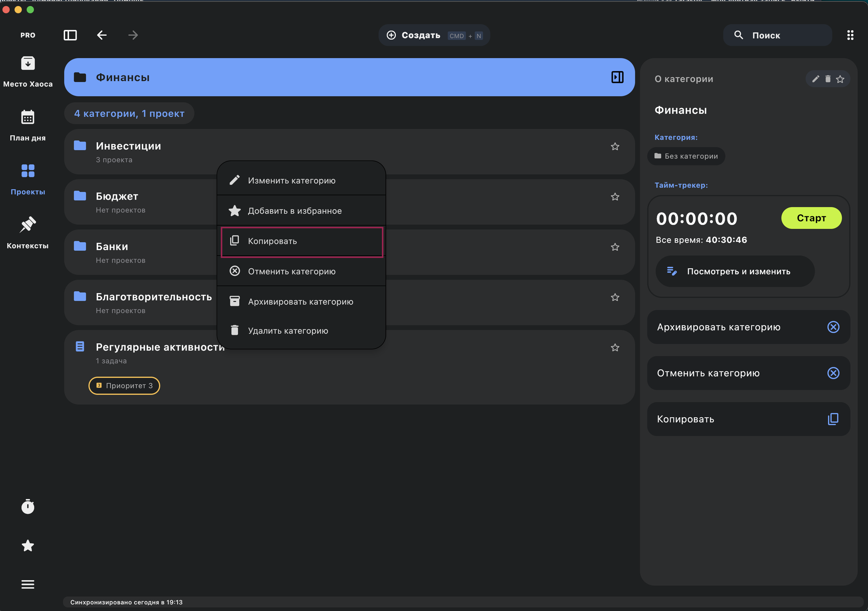Click Приоритет 3 yellow tag
This screenshot has width=868, height=611.
coord(124,386)
